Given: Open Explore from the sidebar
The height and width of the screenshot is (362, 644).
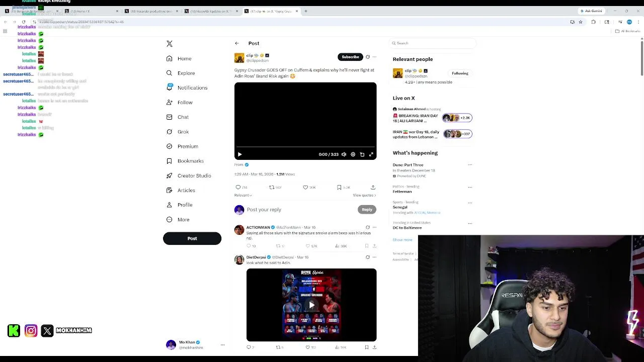Looking at the screenshot, I should pos(181,73).
